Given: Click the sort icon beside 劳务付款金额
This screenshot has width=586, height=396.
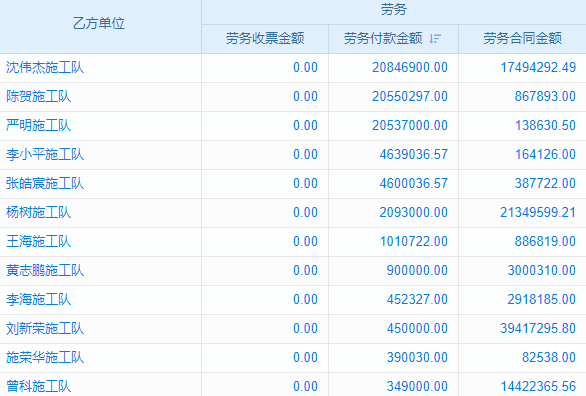Looking at the screenshot, I should click(435, 38).
